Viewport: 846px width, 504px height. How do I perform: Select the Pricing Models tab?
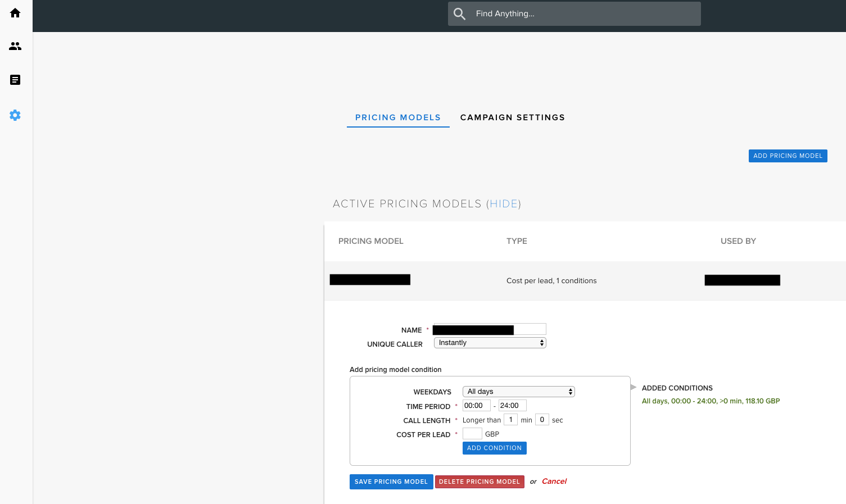[398, 117]
